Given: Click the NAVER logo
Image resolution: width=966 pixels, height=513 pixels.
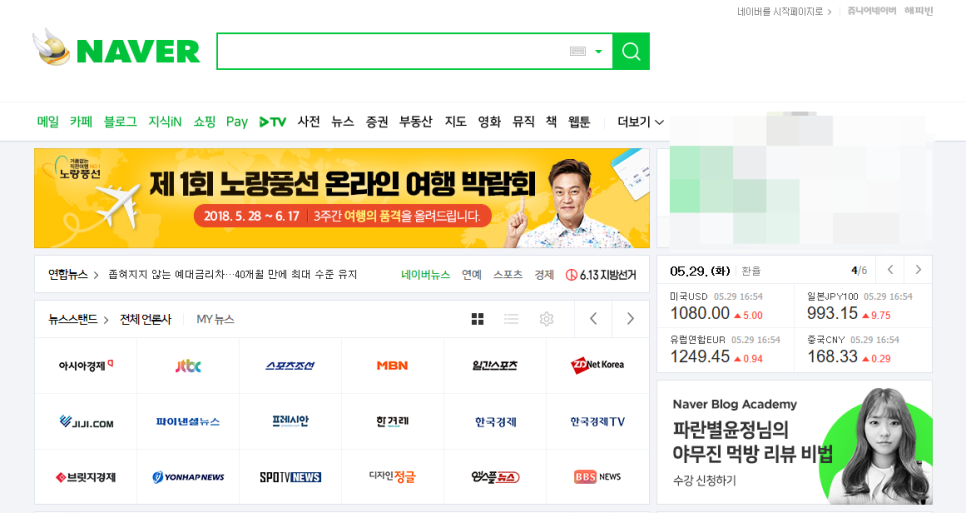Looking at the screenshot, I should 138,51.
